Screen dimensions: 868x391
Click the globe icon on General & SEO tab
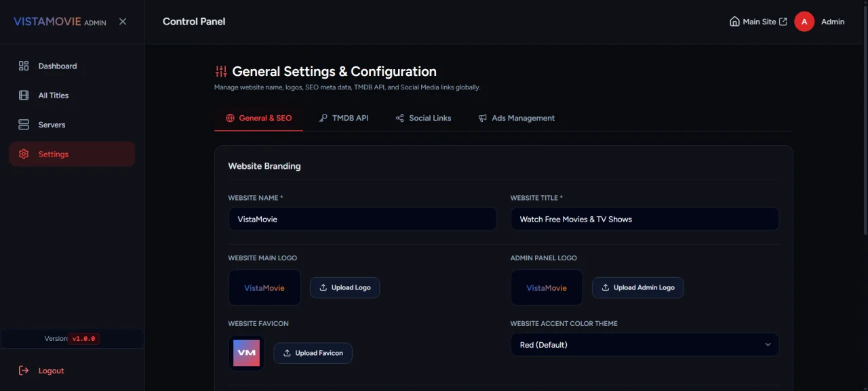[230, 118]
